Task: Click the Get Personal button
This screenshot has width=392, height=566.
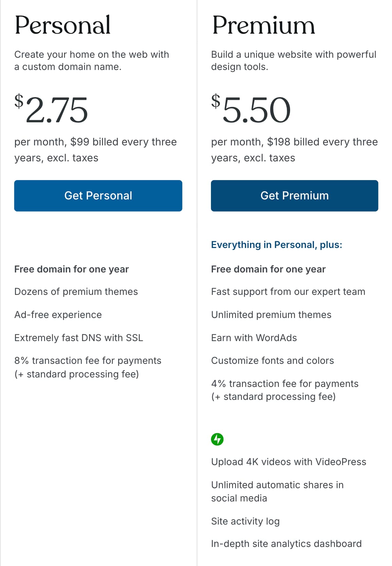Action: coord(98,196)
